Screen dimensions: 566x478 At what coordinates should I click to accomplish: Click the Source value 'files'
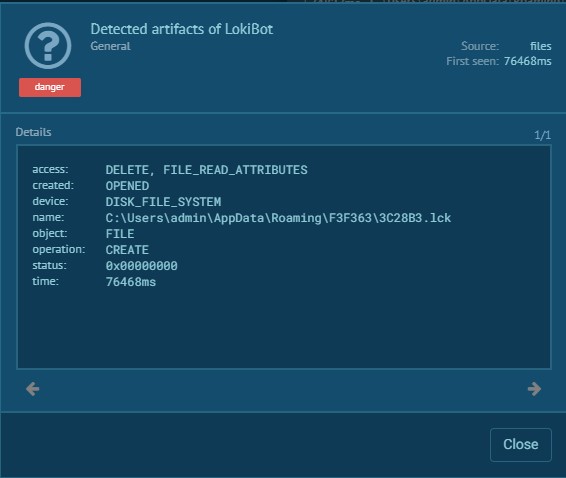point(540,46)
